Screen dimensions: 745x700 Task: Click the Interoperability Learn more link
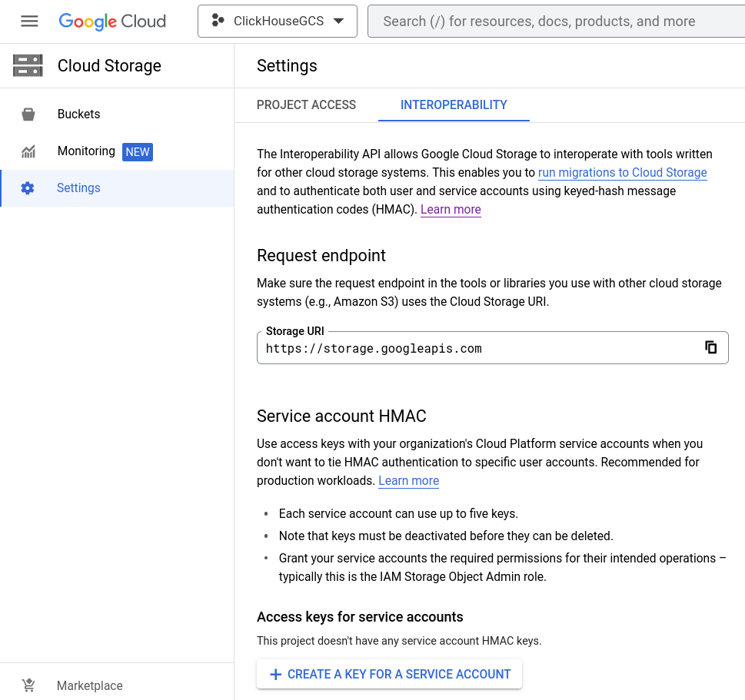(451, 209)
